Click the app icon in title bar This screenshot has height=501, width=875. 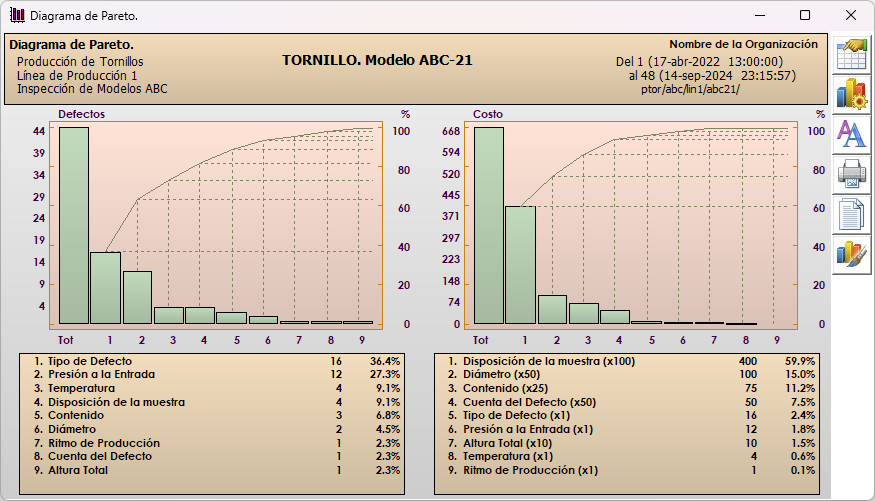[17, 16]
